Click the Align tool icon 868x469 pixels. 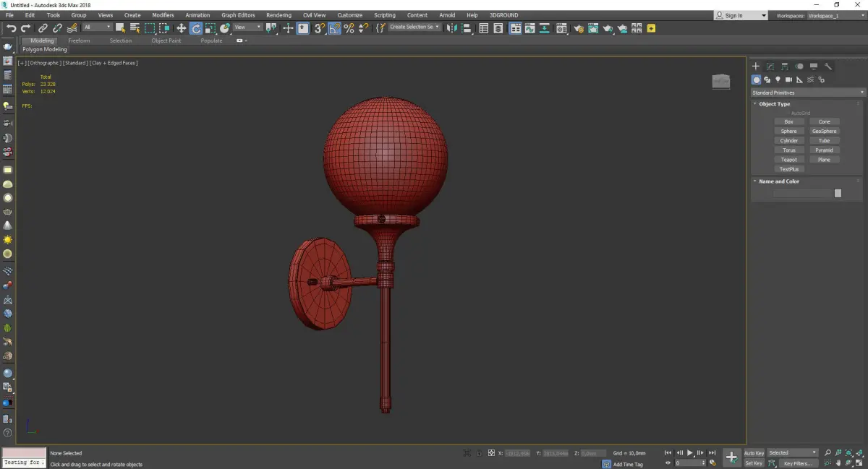[467, 28]
